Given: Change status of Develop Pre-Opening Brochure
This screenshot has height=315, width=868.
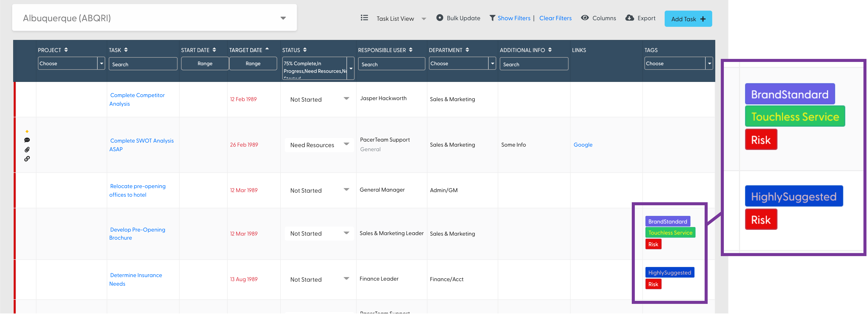Looking at the screenshot, I should pos(319,234).
